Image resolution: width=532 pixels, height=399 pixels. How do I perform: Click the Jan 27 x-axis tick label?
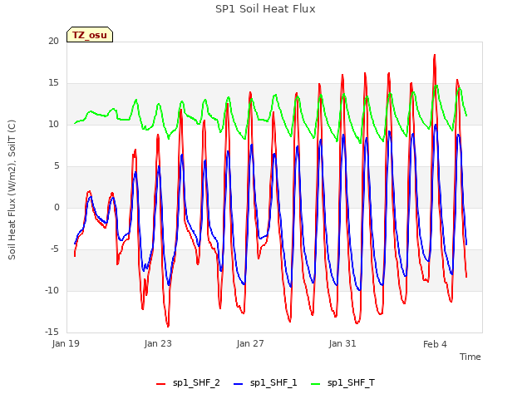click(x=250, y=343)
